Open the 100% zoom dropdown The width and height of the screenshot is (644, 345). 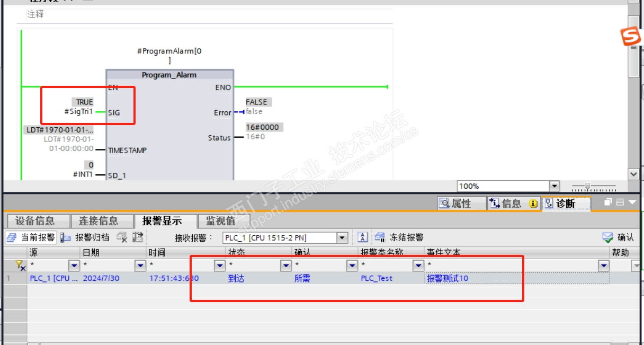click(x=554, y=186)
